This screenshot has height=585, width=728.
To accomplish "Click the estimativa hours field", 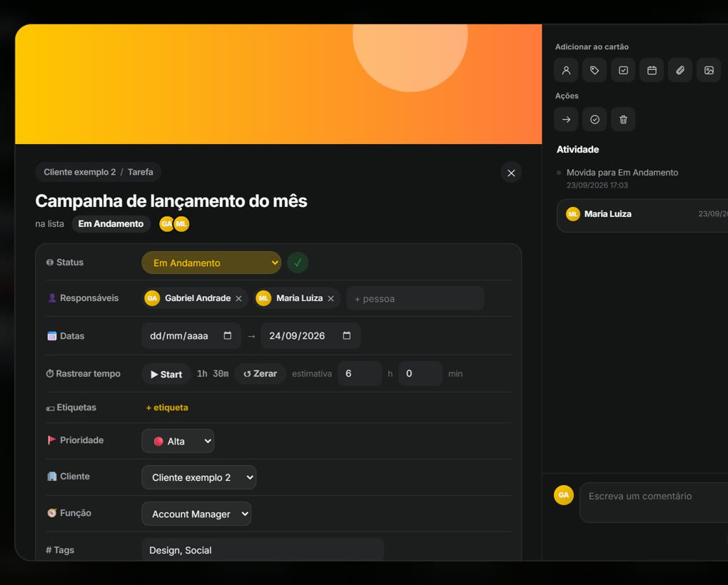I will pyautogui.click(x=360, y=374).
